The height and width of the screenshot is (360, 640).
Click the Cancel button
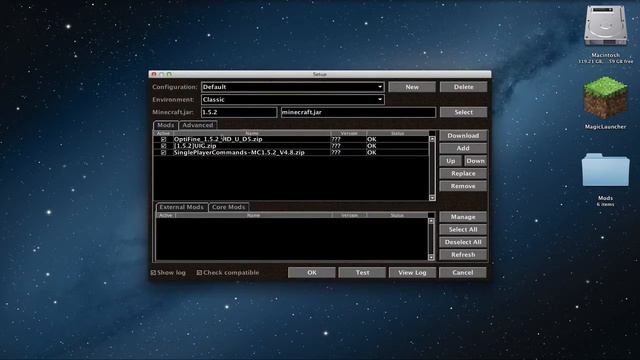[463, 273]
